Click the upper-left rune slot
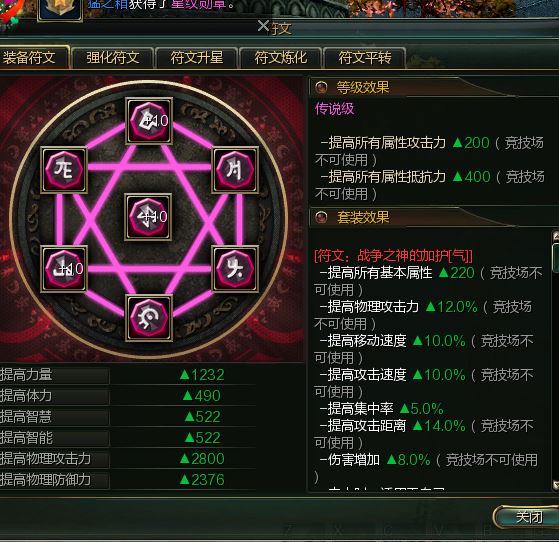This screenshot has height=542, width=559. (x=64, y=170)
